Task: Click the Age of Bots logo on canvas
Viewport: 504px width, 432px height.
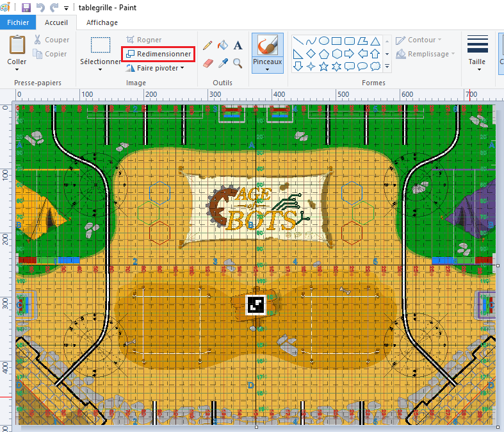Action: (257, 209)
